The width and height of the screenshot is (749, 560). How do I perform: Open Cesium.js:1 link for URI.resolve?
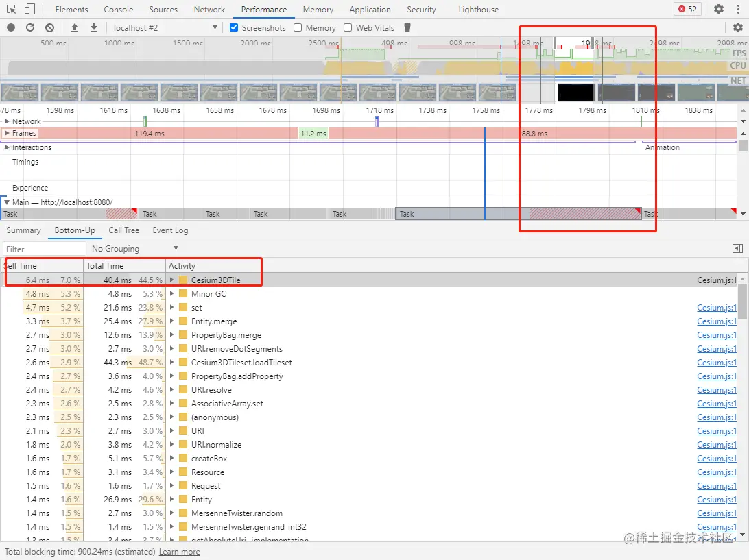click(x=717, y=389)
